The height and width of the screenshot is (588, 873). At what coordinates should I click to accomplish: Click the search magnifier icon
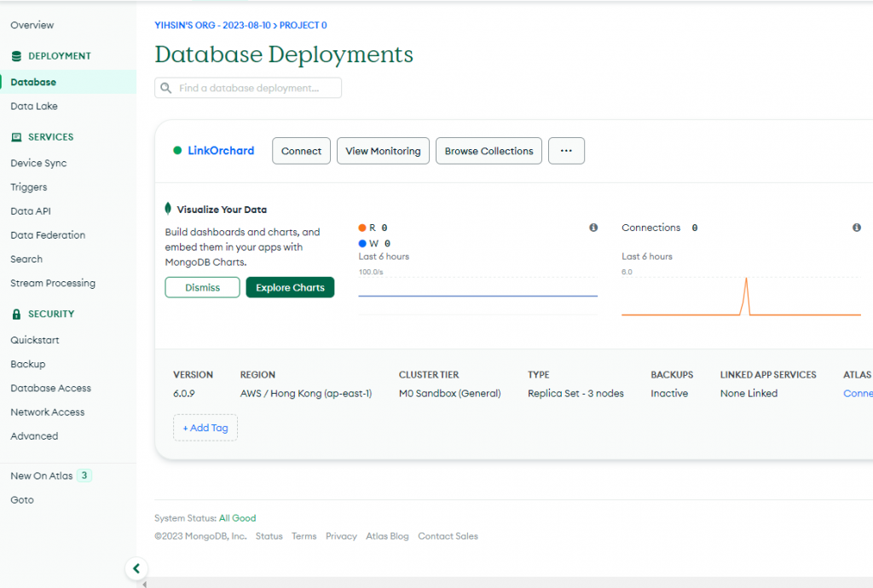pyautogui.click(x=166, y=89)
